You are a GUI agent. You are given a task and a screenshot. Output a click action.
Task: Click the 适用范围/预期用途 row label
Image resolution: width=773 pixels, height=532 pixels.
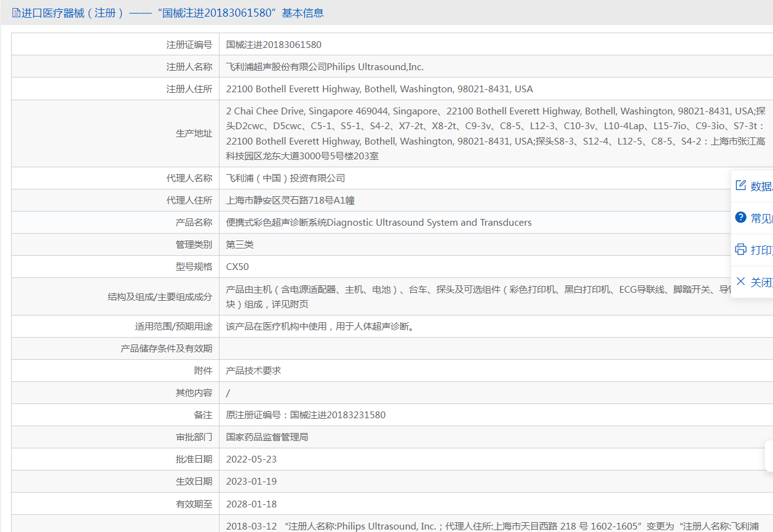[174, 327]
